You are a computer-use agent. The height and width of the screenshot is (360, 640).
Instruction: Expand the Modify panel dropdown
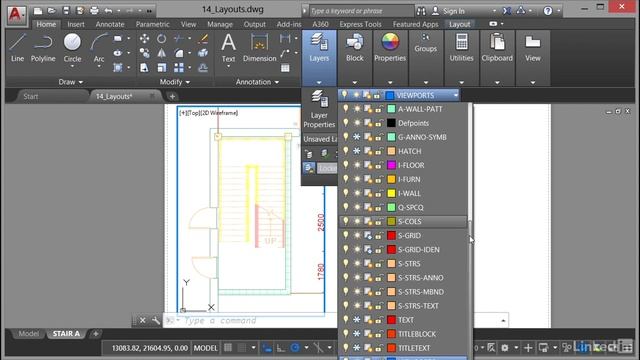pyautogui.click(x=175, y=82)
